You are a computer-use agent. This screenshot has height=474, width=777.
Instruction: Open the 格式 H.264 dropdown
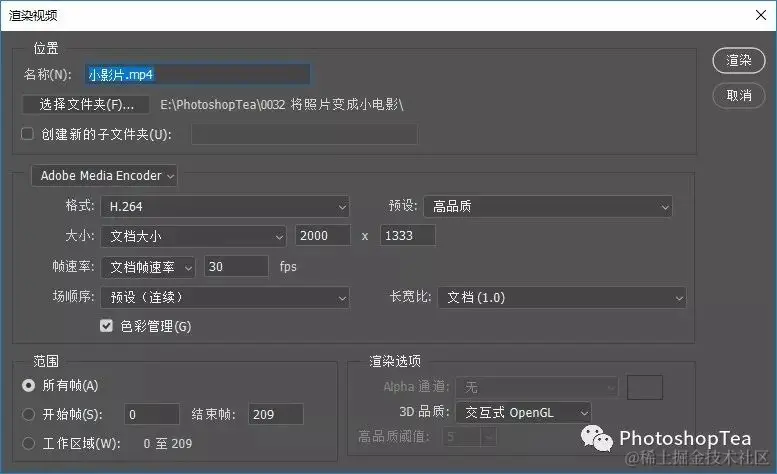point(225,207)
